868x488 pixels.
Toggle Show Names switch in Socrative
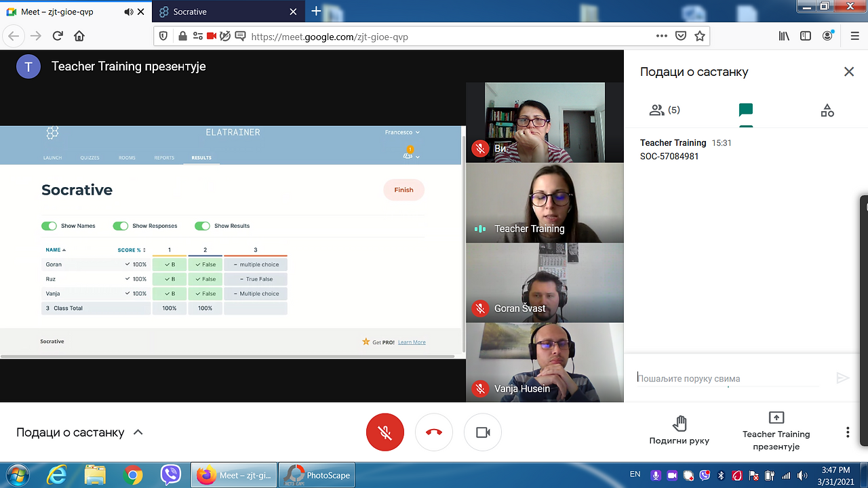(49, 226)
